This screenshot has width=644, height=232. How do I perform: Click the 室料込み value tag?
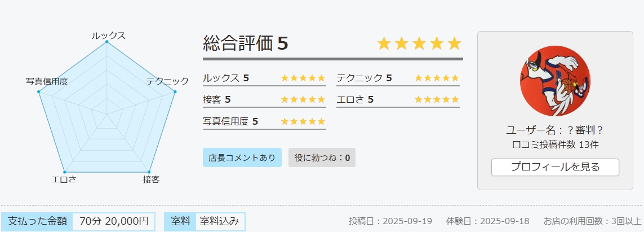219,221
